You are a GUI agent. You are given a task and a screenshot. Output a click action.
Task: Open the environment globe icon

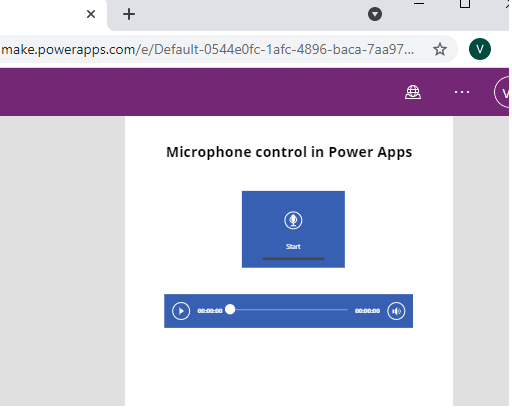(x=413, y=92)
